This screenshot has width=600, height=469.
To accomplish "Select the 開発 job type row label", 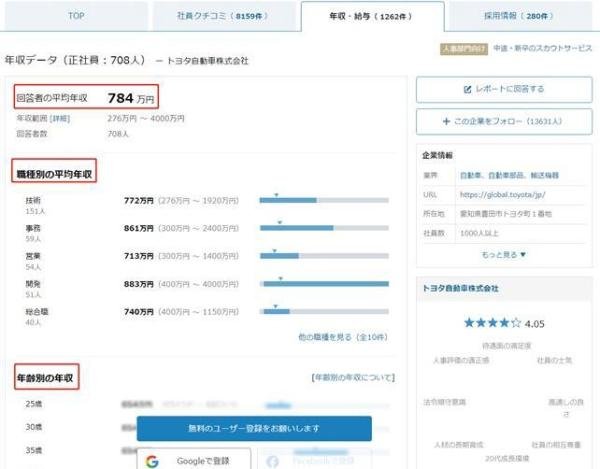I will (33, 284).
